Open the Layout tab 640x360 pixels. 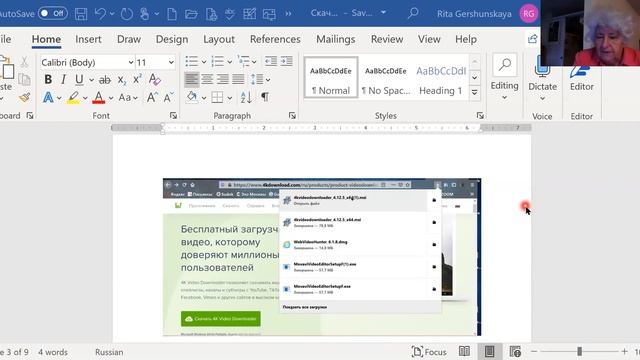(219, 39)
